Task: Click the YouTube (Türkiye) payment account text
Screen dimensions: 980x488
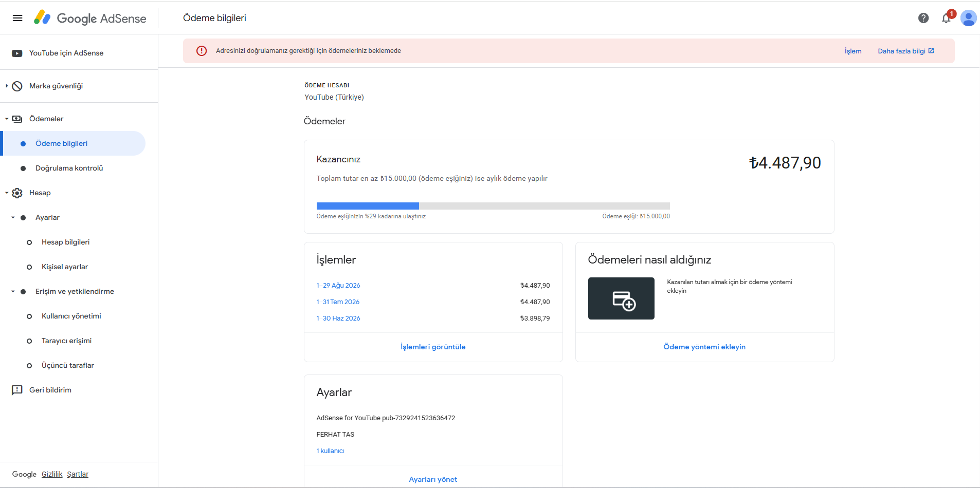Action: 334,97
